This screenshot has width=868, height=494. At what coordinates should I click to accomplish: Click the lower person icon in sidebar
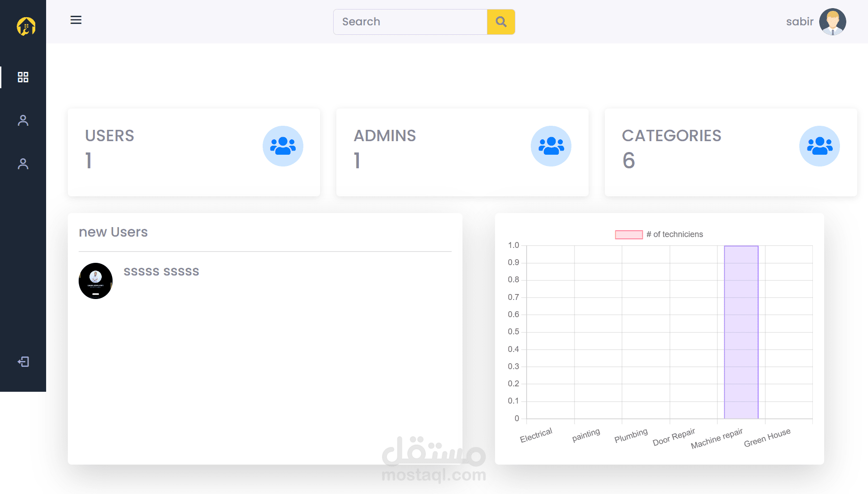(23, 164)
